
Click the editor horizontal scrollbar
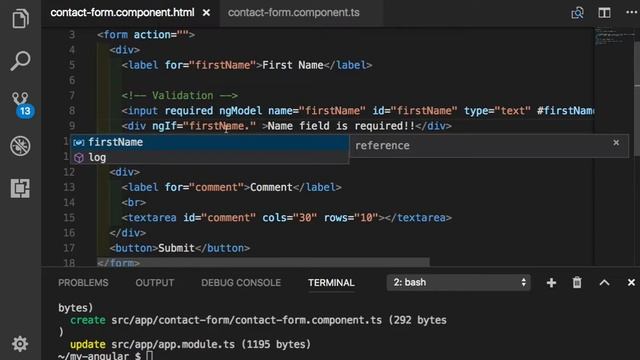pos(263,262)
